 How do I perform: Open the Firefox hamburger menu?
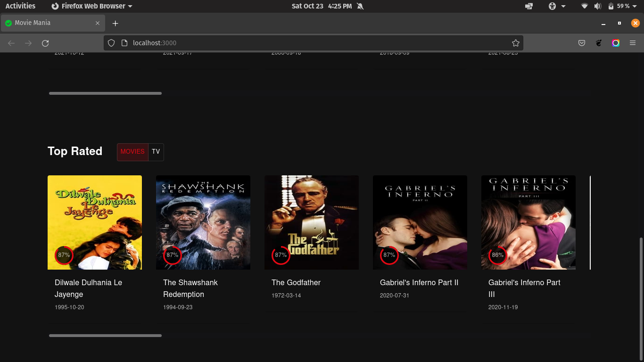[633, 43]
